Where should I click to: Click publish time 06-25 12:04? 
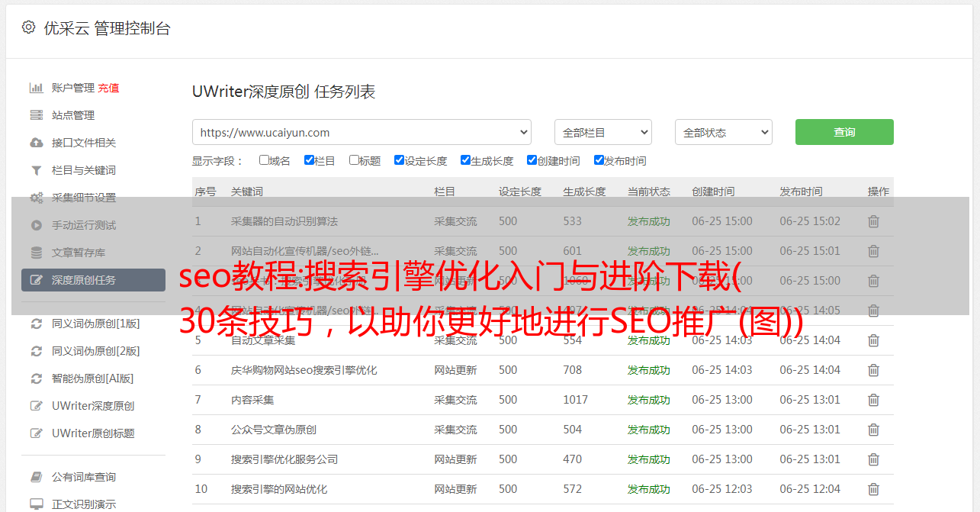click(x=810, y=489)
